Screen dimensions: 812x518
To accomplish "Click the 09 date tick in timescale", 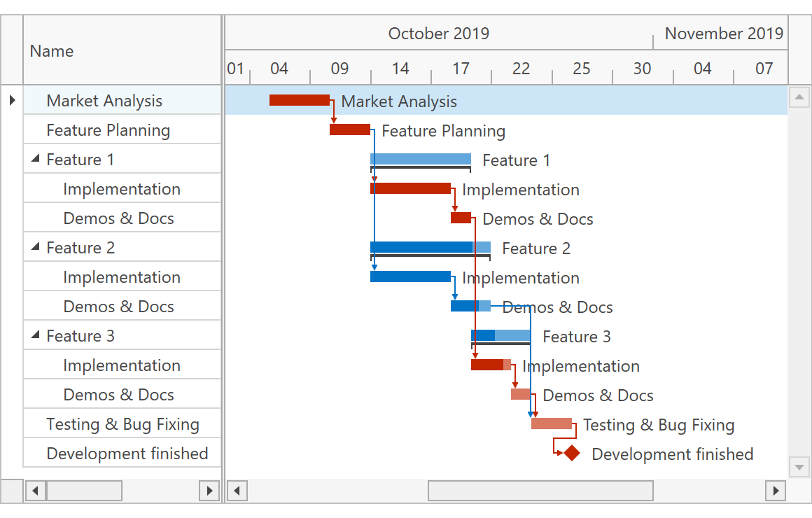I will [x=339, y=68].
